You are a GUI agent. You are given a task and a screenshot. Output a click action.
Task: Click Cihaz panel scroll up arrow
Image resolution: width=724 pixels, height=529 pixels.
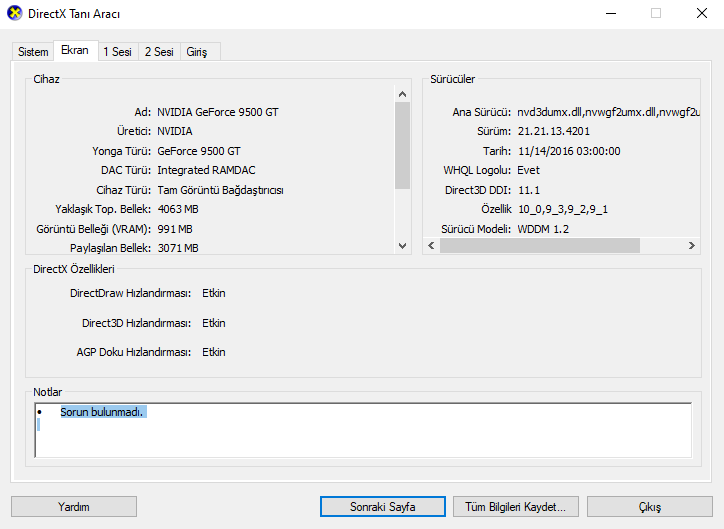(402, 94)
